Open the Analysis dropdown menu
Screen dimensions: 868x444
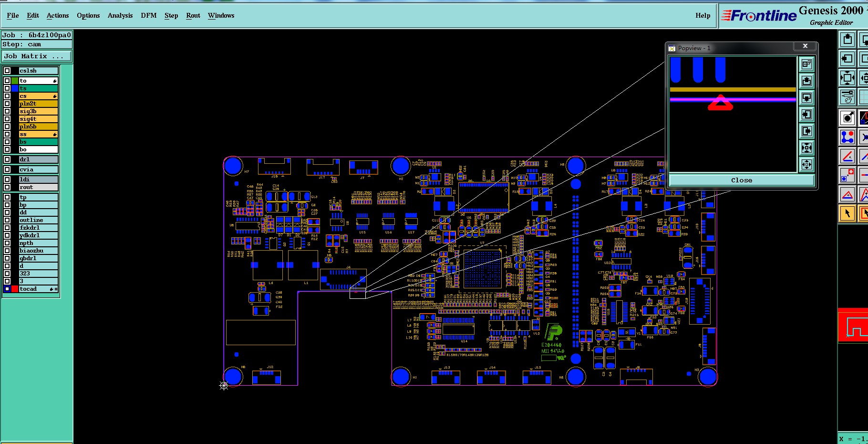click(x=120, y=15)
